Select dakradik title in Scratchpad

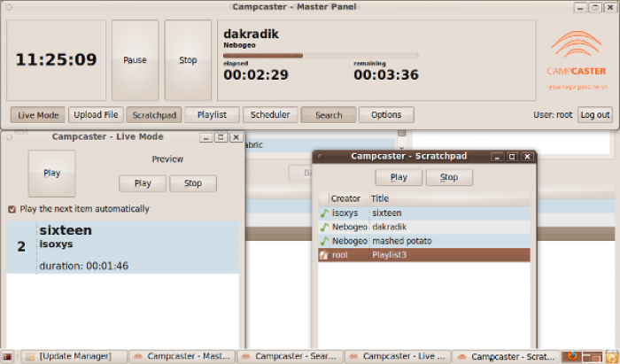pos(390,228)
